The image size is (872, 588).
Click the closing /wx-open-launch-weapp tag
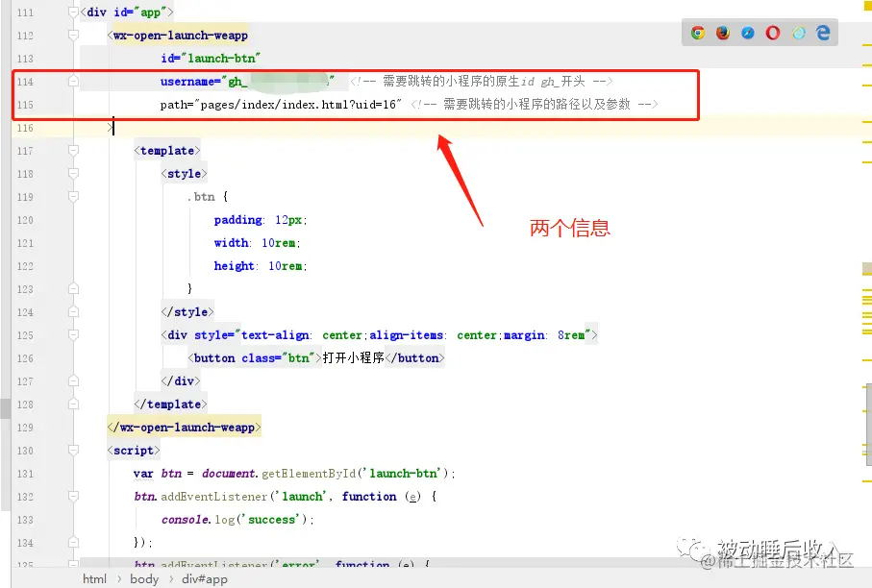click(x=184, y=428)
